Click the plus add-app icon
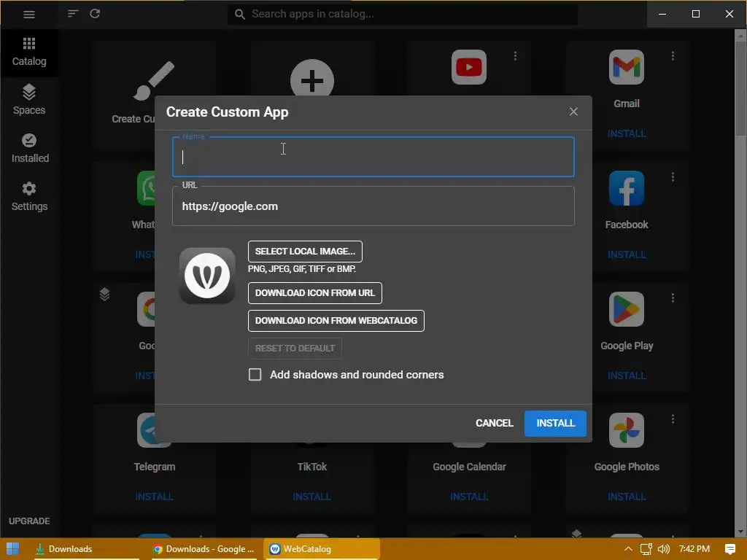 (312, 79)
